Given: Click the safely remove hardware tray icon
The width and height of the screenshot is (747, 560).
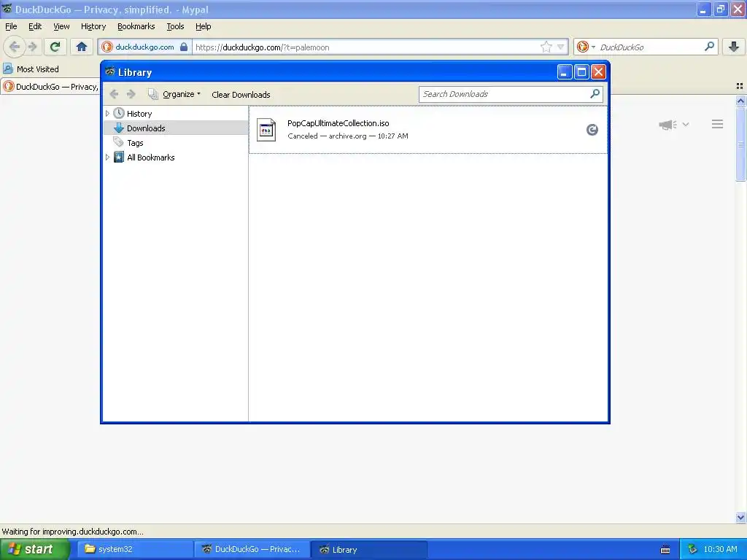Looking at the screenshot, I should 692,549.
